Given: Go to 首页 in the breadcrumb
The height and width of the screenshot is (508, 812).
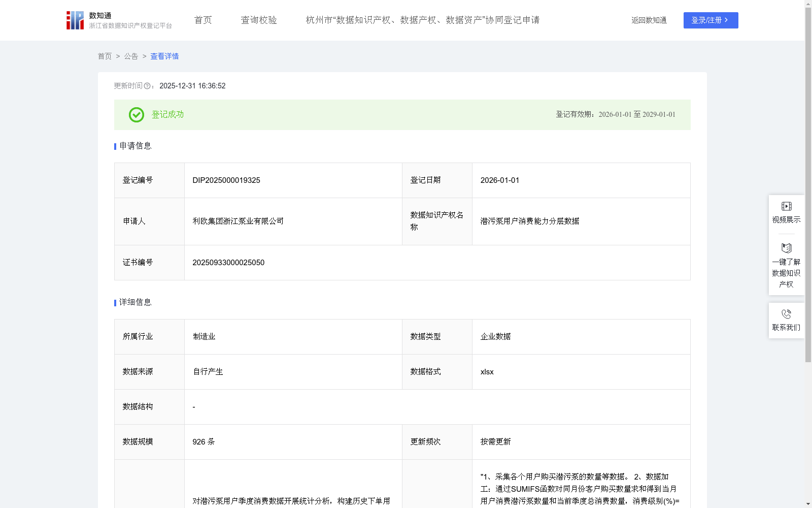Looking at the screenshot, I should (105, 56).
